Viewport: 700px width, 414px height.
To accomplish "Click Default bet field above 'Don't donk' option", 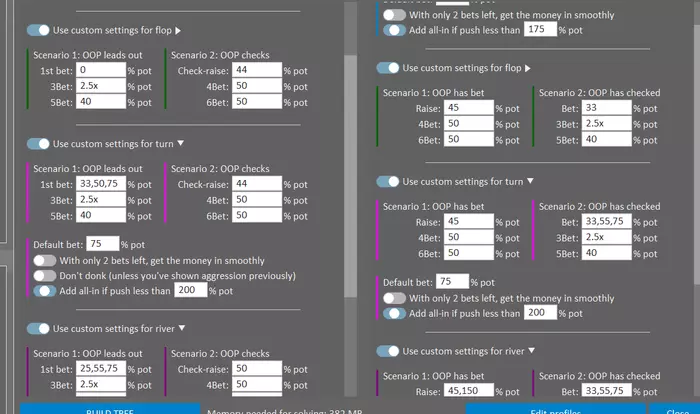I will coord(103,244).
